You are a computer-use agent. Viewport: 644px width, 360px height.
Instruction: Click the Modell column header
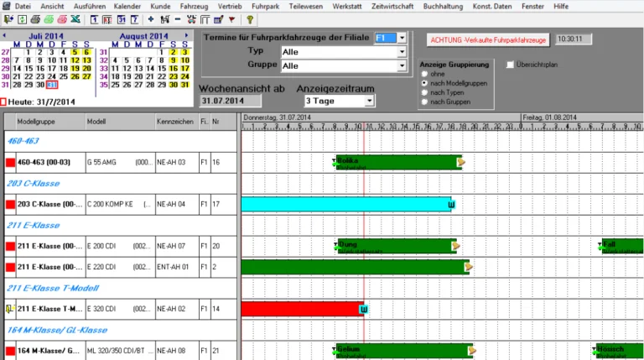tap(121, 122)
